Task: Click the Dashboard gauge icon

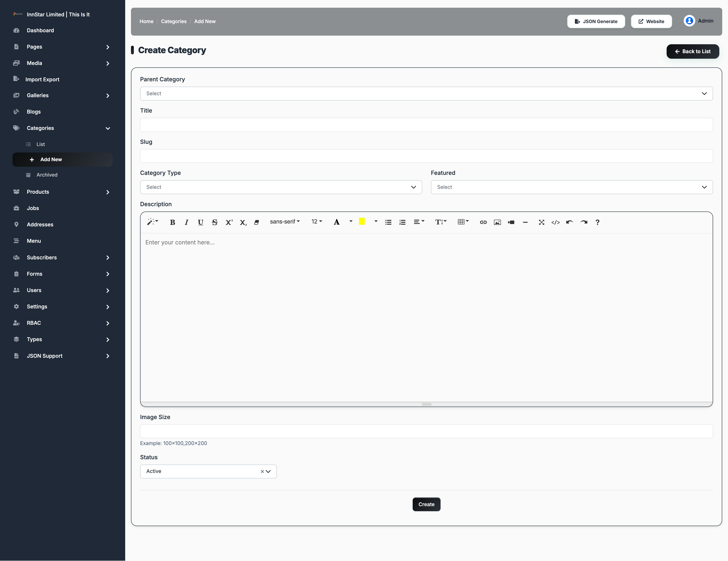Action: (x=16, y=30)
